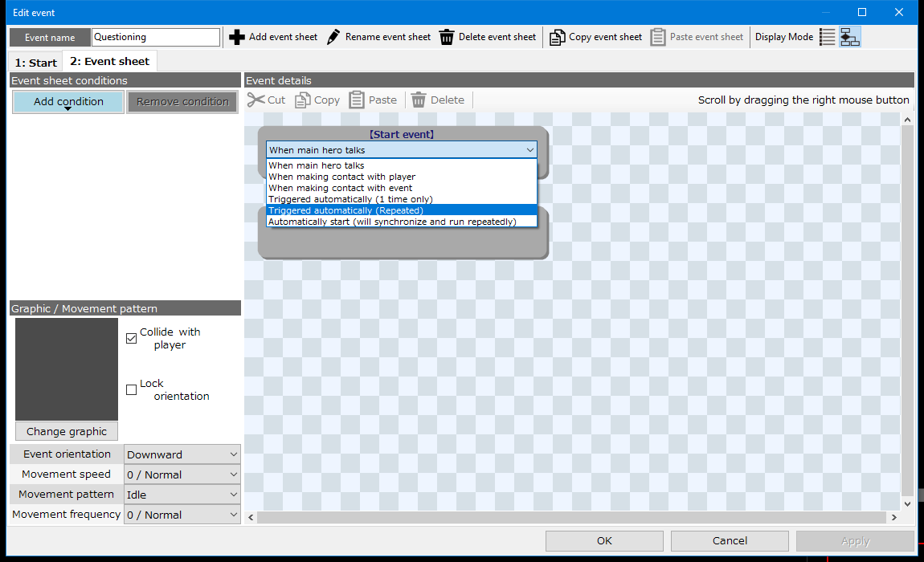924x562 pixels.
Task: Open the Movement frequency dropdown
Action: pos(182,515)
